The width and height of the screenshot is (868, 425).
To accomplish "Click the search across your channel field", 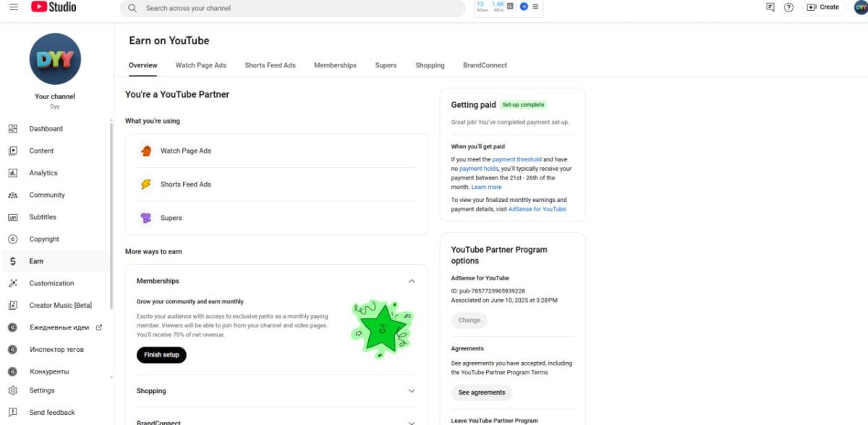I will pyautogui.click(x=292, y=8).
